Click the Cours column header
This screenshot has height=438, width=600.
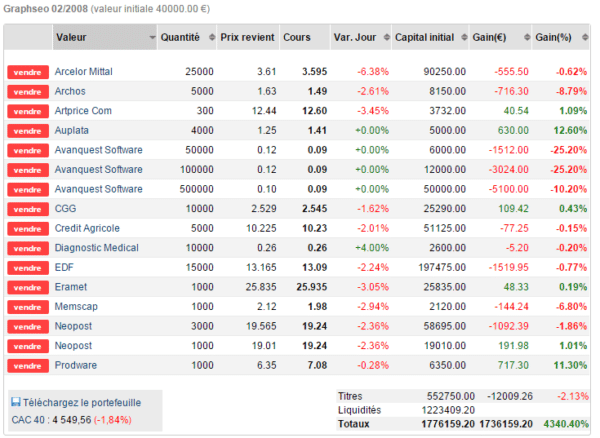[305, 37]
